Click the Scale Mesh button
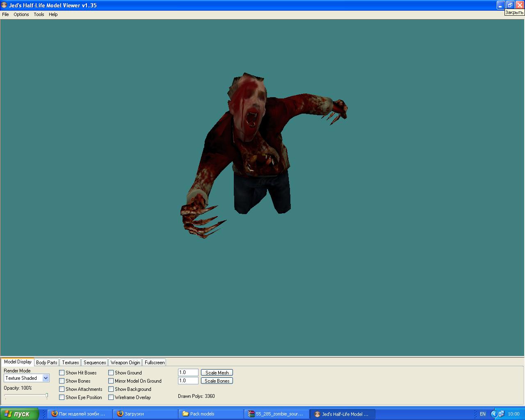The width and height of the screenshot is (525, 420). coord(217,372)
